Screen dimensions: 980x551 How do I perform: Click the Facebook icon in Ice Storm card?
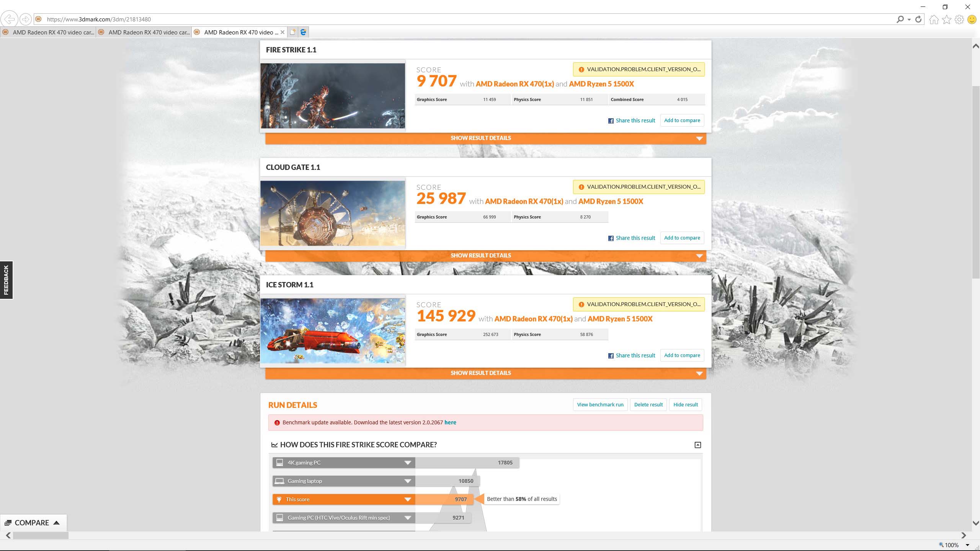(611, 356)
